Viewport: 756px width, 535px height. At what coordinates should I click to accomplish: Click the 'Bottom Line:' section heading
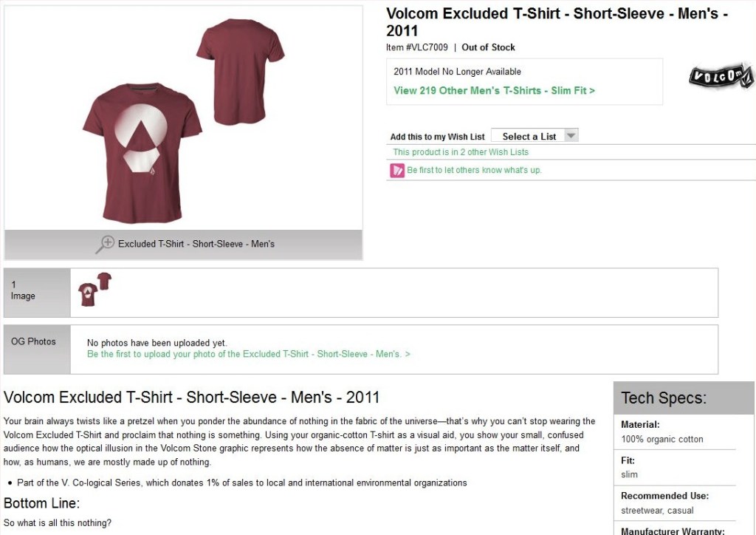(x=41, y=503)
